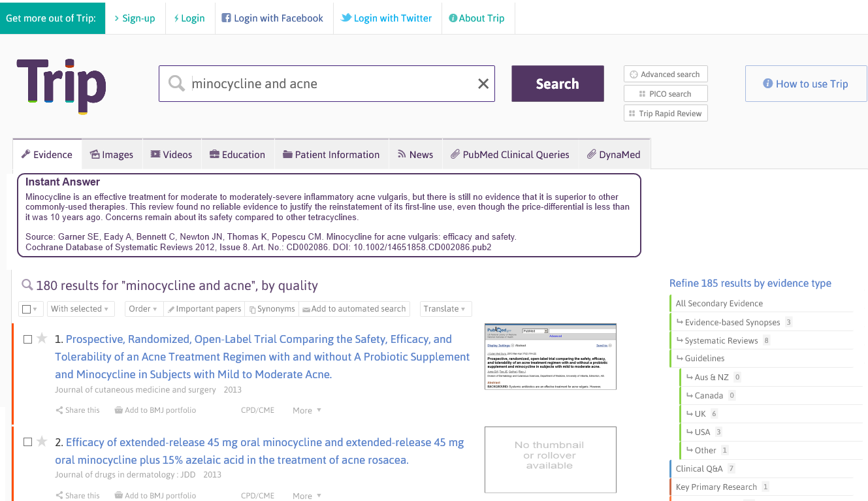The width and height of the screenshot is (868, 501).
Task: Open the PubMed thumbnail of first result
Action: tap(550, 357)
